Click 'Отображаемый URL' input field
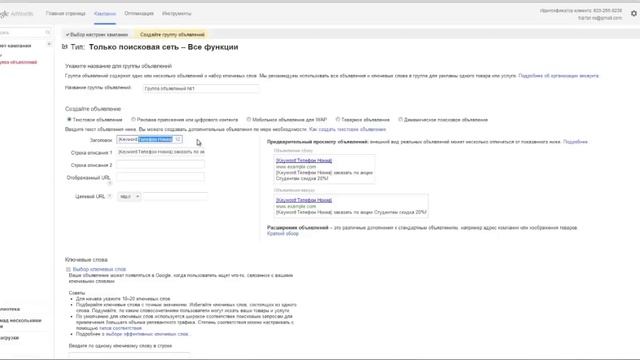 point(160,177)
